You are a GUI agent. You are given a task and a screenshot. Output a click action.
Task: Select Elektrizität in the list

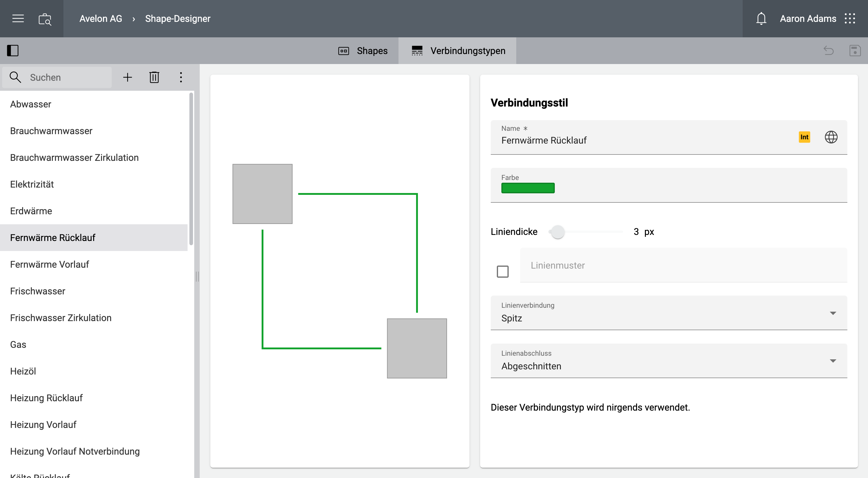click(x=94, y=184)
